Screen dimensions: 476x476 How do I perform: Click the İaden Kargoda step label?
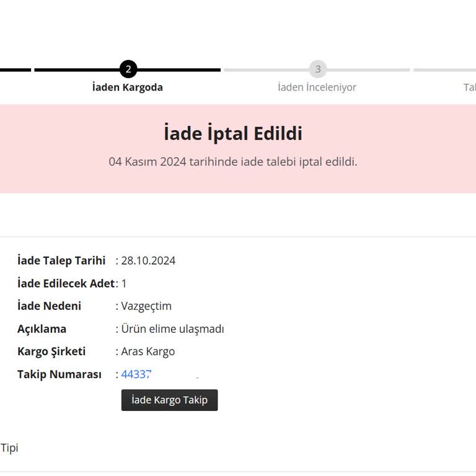tap(128, 87)
